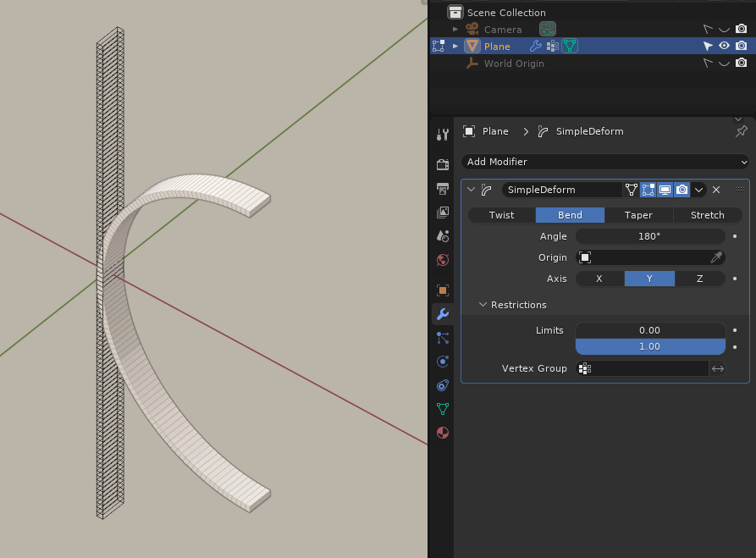Open the Object Properties orange square tab
The height and width of the screenshot is (558, 756).
pyautogui.click(x=442, y=290)
